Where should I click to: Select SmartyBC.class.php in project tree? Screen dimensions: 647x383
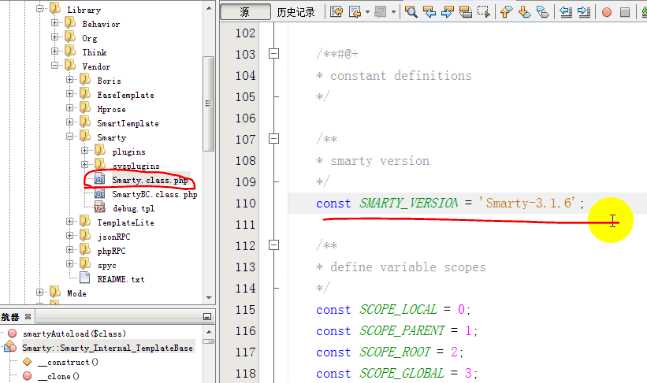(155, 194)
